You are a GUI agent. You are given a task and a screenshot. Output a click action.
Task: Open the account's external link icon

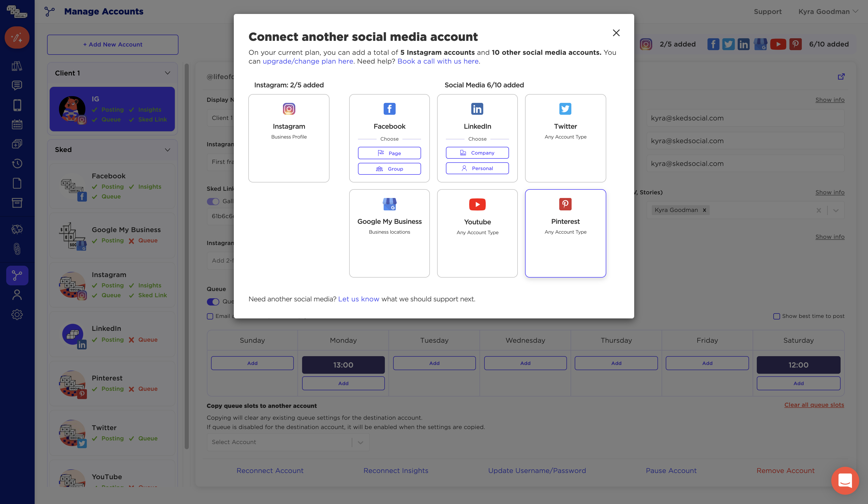click(841, 77)
